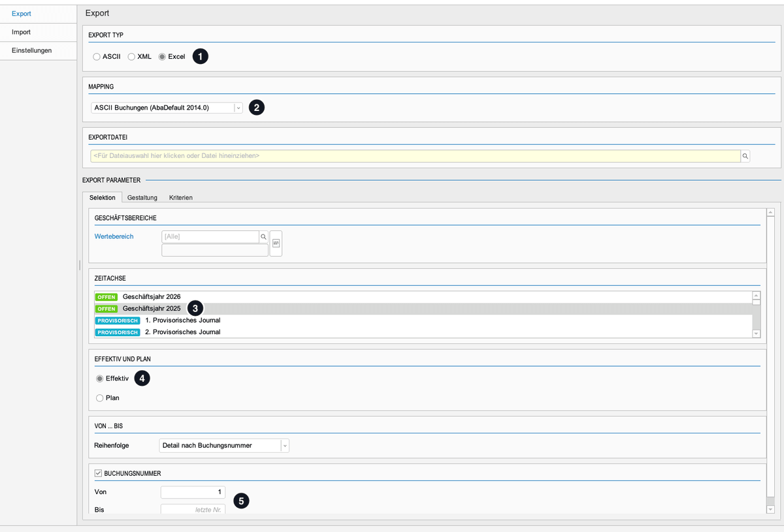The height and width of the screenshot is (532, 784).
Task: Switch to the Selektion tab
Action: (x=102, y=197)
